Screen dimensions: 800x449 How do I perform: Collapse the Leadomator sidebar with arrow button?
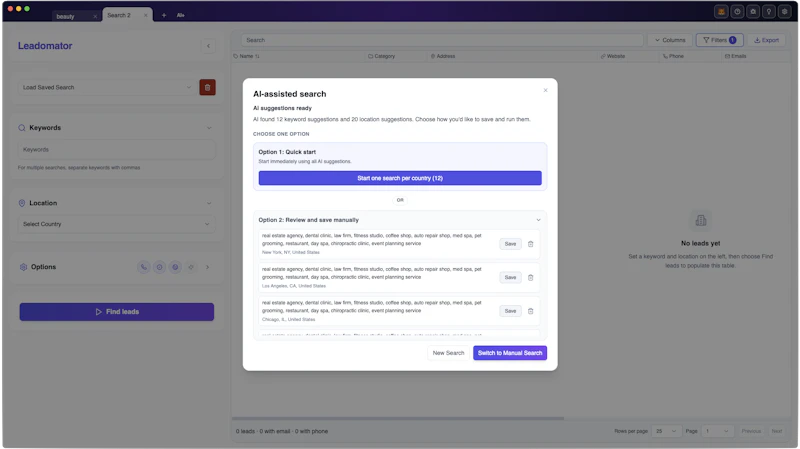pos(208,46)
